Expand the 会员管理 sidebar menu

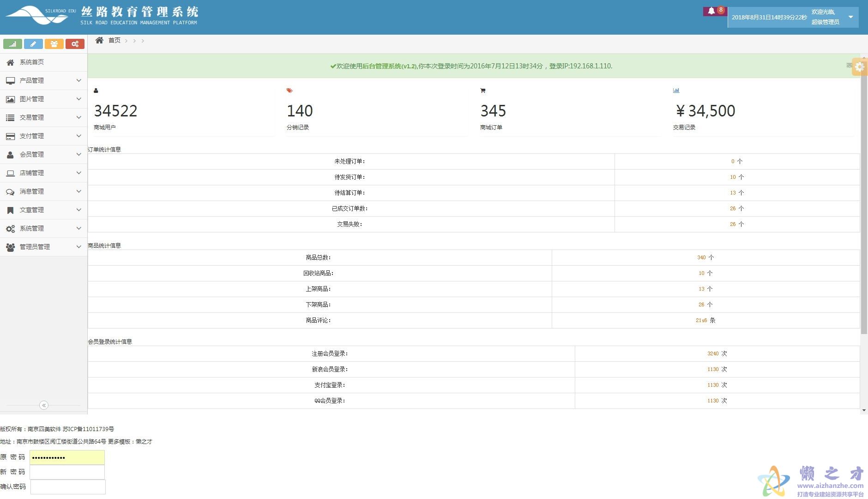[x=43, y=154]
